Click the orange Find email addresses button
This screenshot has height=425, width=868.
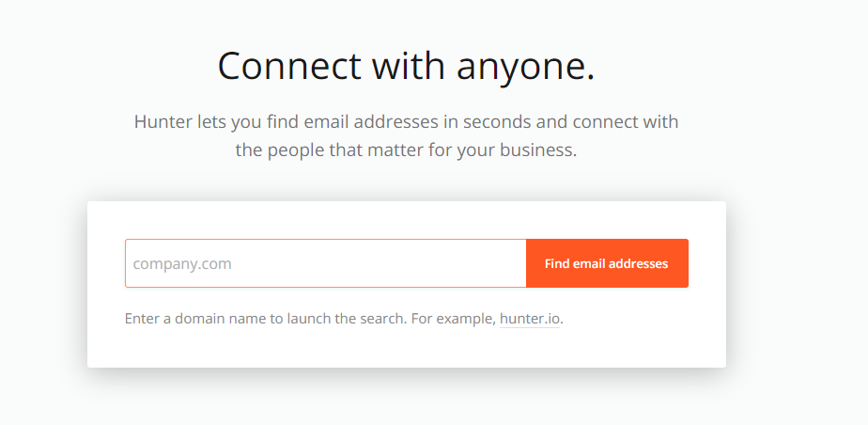pos(607,263)
